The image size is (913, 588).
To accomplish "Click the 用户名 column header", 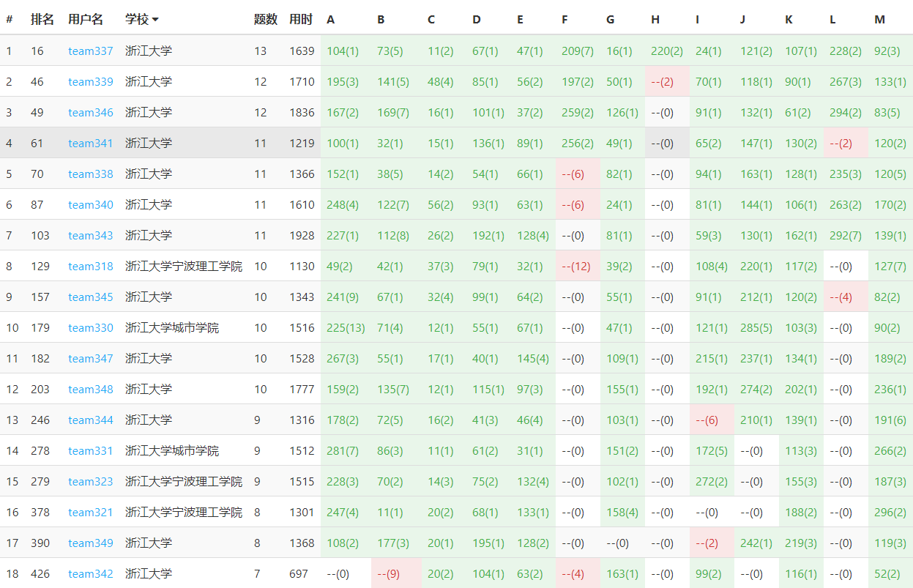I will click(85, 19).
